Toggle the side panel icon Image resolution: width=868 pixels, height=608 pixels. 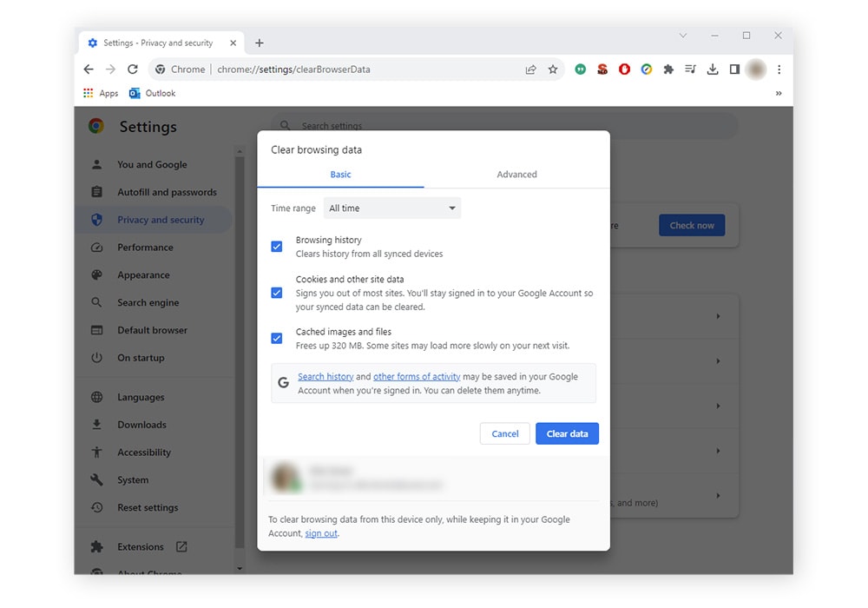click(x=734, y=69)
